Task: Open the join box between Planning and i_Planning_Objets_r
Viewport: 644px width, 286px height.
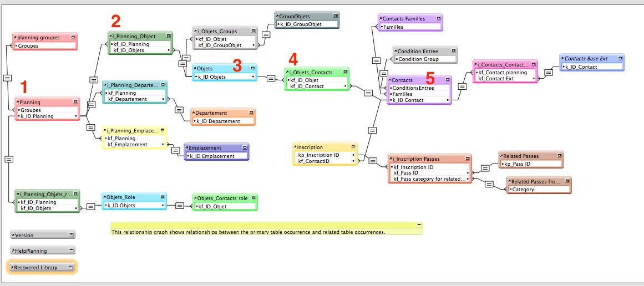Action: [9, 159]
